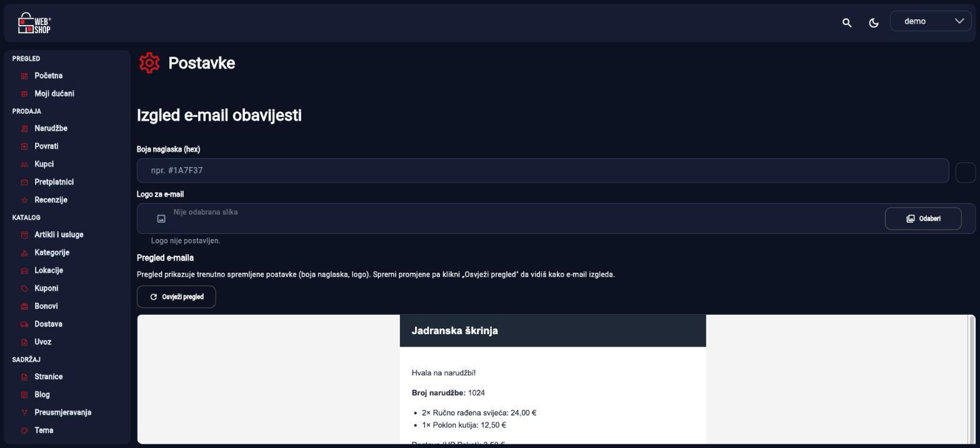Click the Povrati icon in sidebar
Screen dimensions: 980x448
[x=24, y=146]
